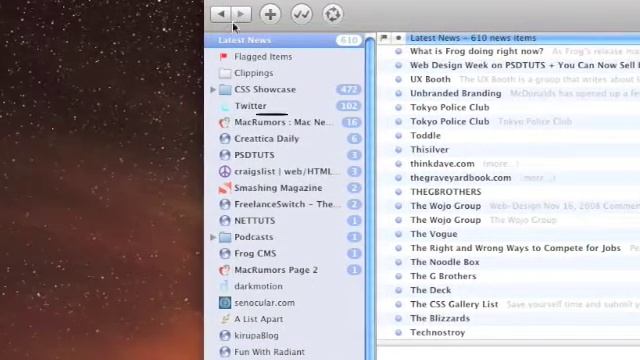
Task: Open 'thegraveyardbook.com' news item
Action: click(460, 178)
